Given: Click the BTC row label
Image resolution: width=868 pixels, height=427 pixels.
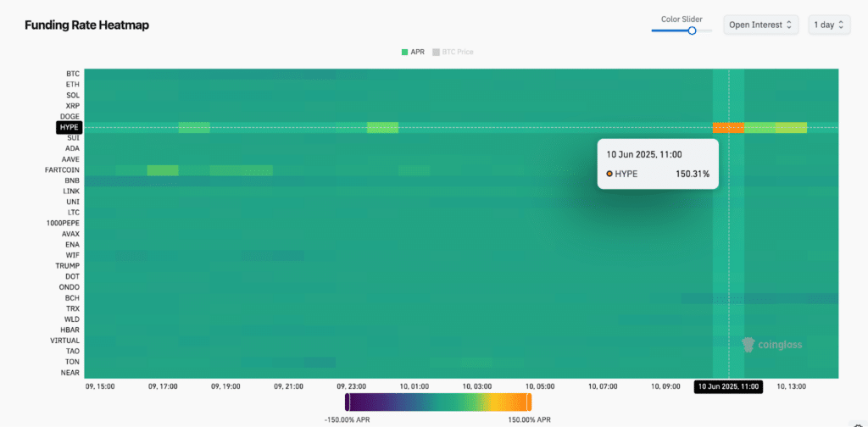Looking at the screenshot, I should 73,74.
